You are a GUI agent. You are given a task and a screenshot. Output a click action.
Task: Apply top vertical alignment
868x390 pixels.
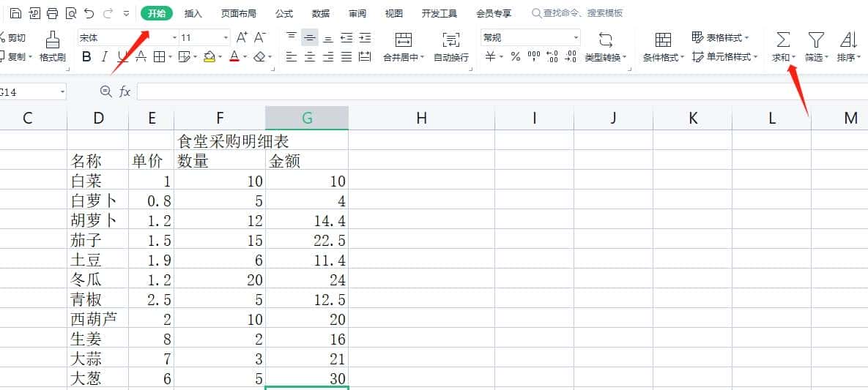292,37
